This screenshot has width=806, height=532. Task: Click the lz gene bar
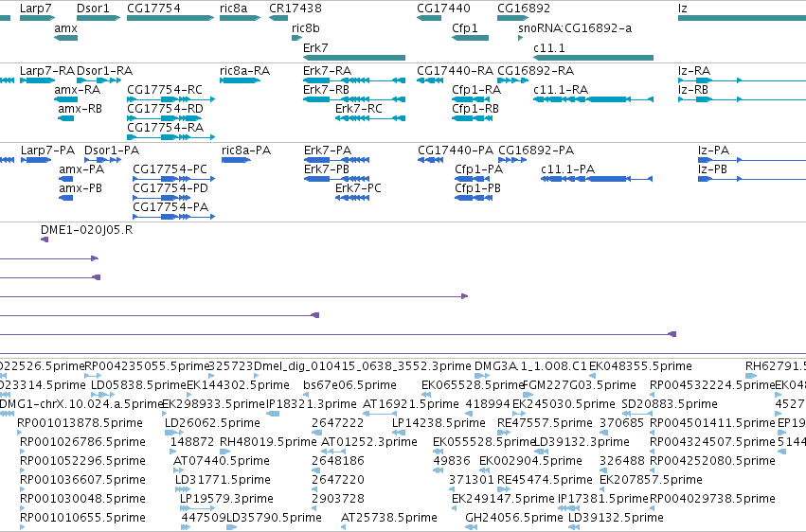pyautogui.click(x=743, y=18)
